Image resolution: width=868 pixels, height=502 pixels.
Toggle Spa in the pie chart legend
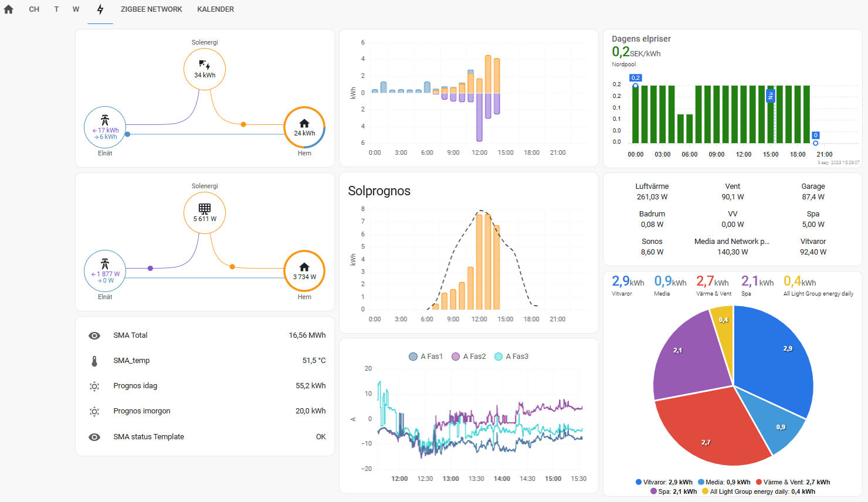coord(674,492)
